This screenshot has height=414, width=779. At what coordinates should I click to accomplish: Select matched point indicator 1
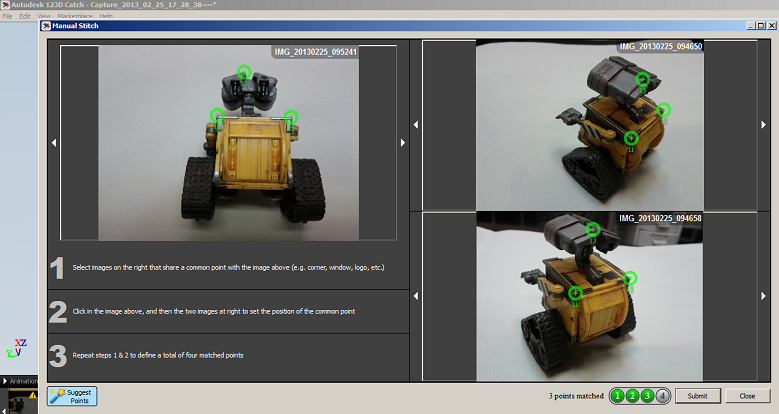(x=618, y=396)
